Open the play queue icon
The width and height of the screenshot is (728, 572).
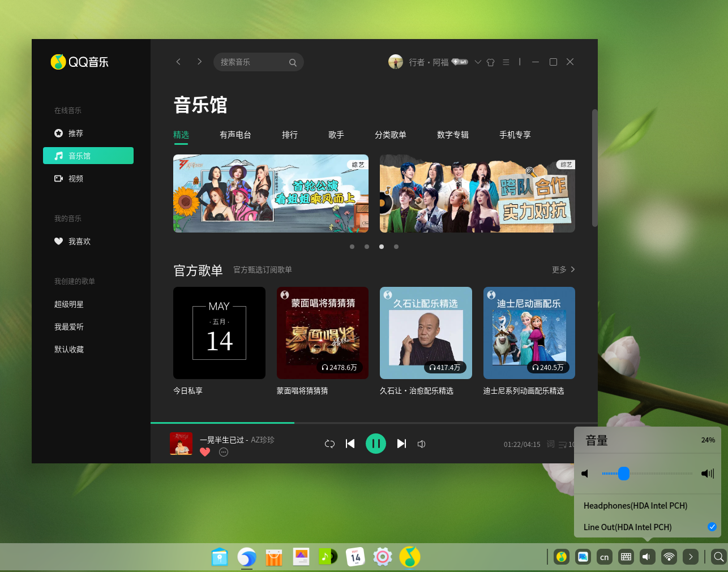click(x=563, y=445)
